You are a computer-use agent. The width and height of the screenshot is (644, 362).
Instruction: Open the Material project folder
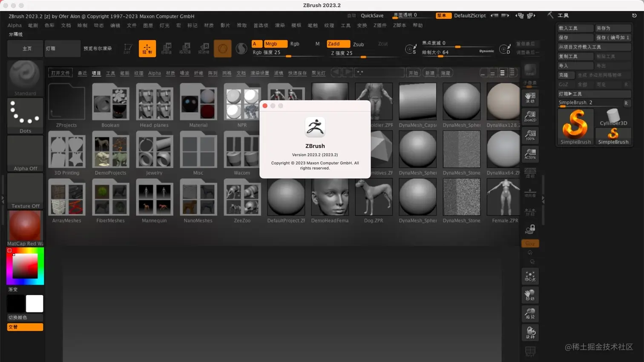pos(198,105)
